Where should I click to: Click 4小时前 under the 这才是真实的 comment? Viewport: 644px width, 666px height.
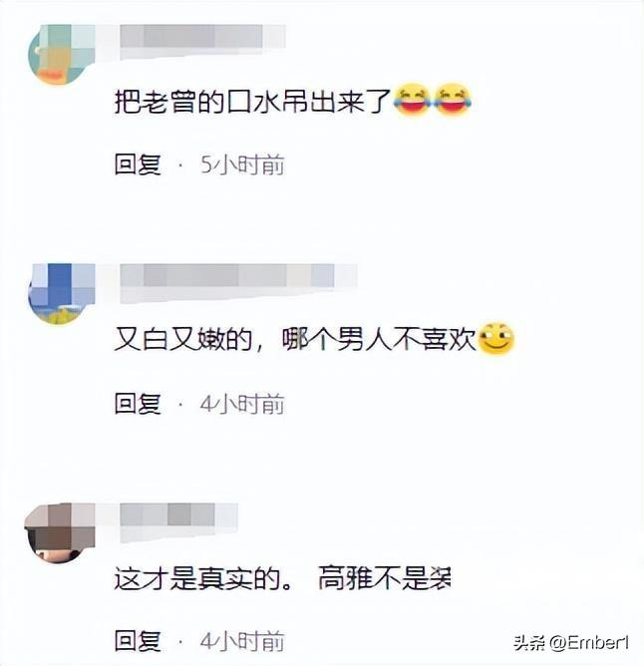(x=242, y=642)
